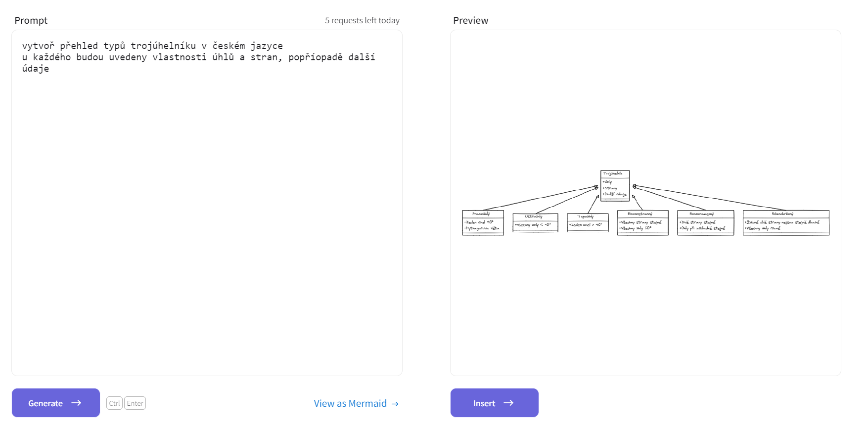Click the Preview heading label
Viewport: 868px width, 427px height.
point(470,20)
